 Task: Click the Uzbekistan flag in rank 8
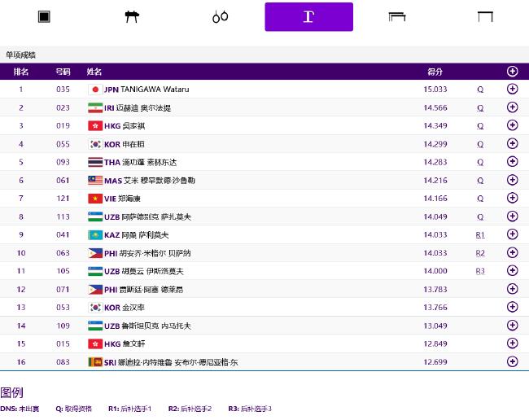coord(95,217)
